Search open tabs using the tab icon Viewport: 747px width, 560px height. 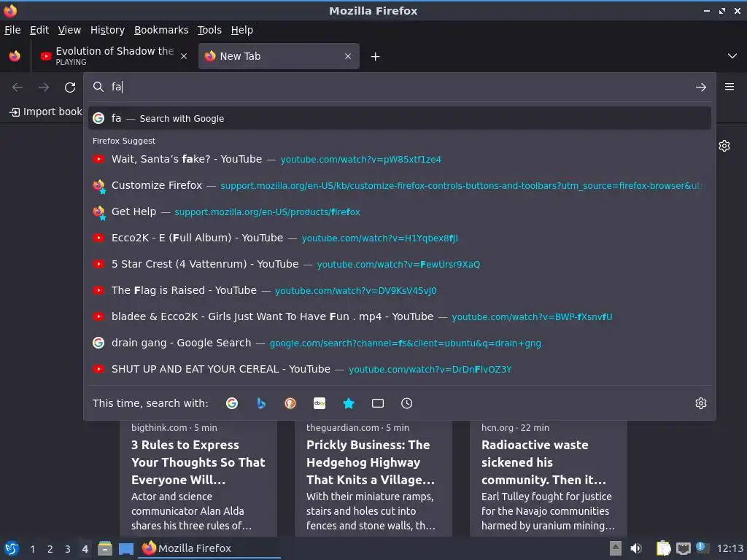click(378, 403)
